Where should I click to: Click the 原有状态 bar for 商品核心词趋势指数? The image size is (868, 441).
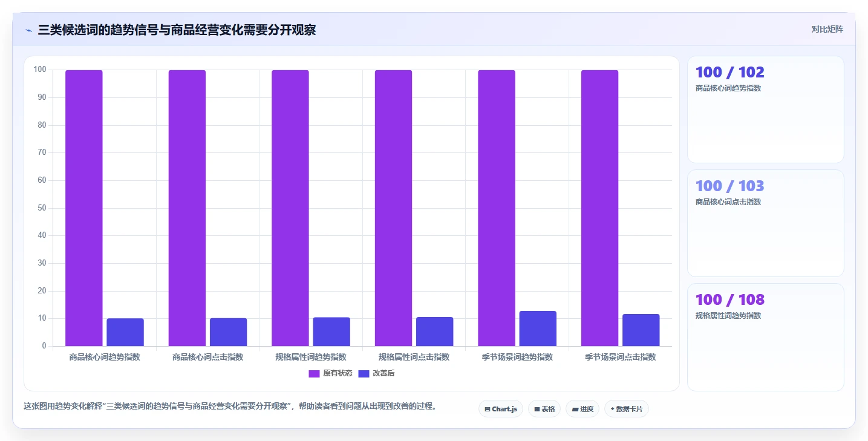(x=84, y=208)
